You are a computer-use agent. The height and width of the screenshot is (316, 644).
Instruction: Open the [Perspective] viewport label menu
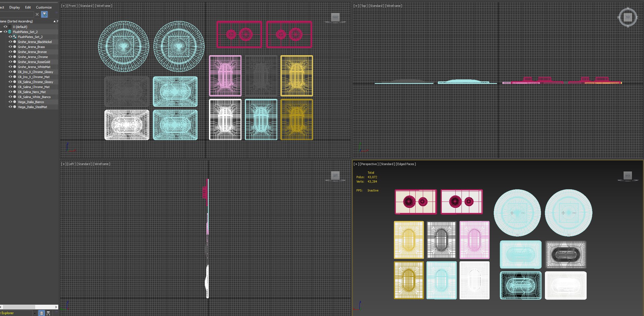[x=369, y=164]
